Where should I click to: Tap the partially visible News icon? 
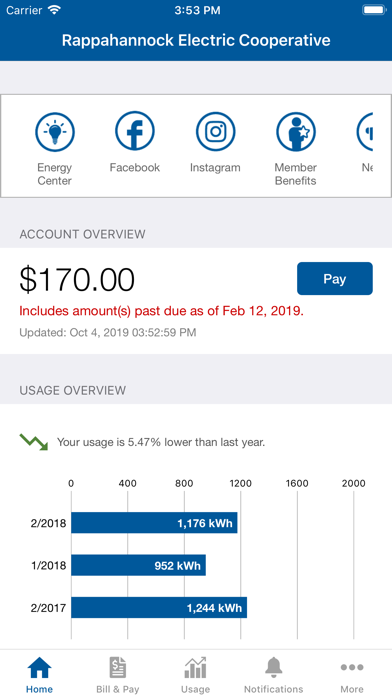[365, 132]
